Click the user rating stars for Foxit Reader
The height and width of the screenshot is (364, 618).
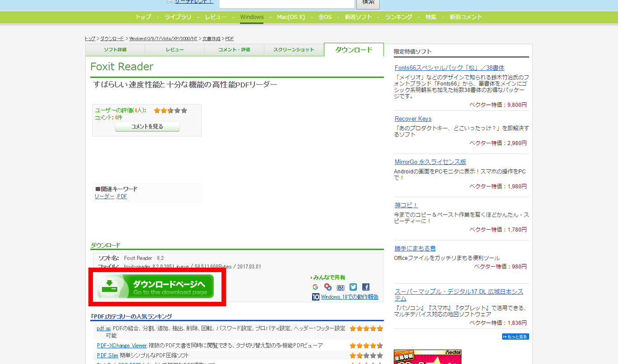(171, 110)
